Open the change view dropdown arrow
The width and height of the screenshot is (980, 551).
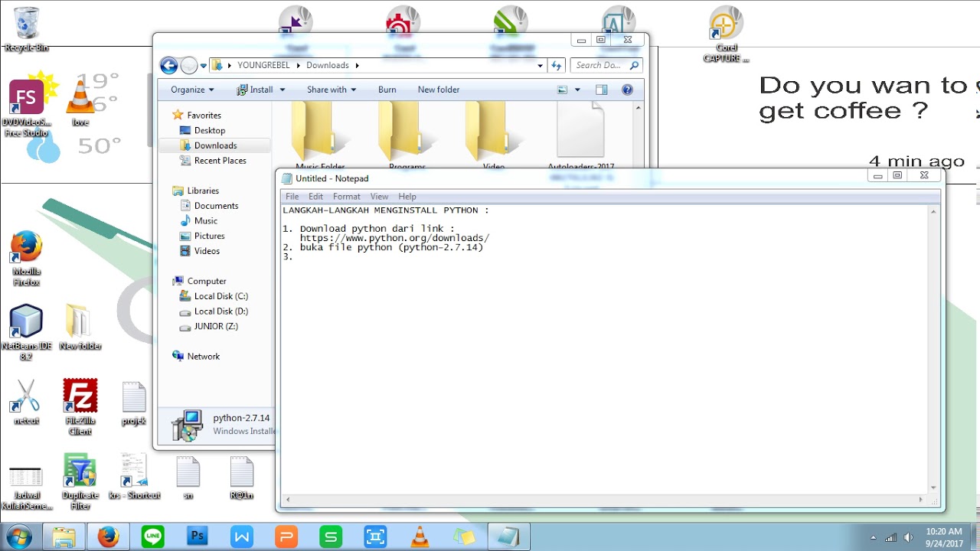[x=577, y=90]
